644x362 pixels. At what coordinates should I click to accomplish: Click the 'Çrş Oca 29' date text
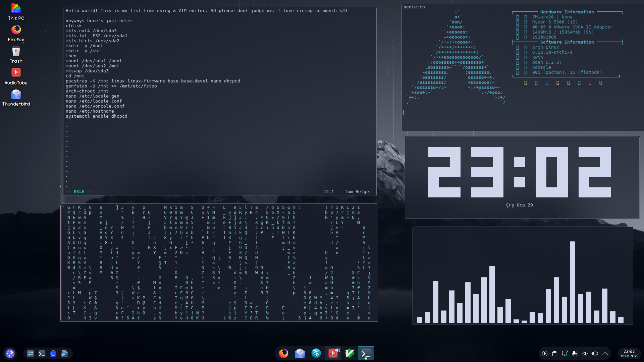tap(520, 205)
